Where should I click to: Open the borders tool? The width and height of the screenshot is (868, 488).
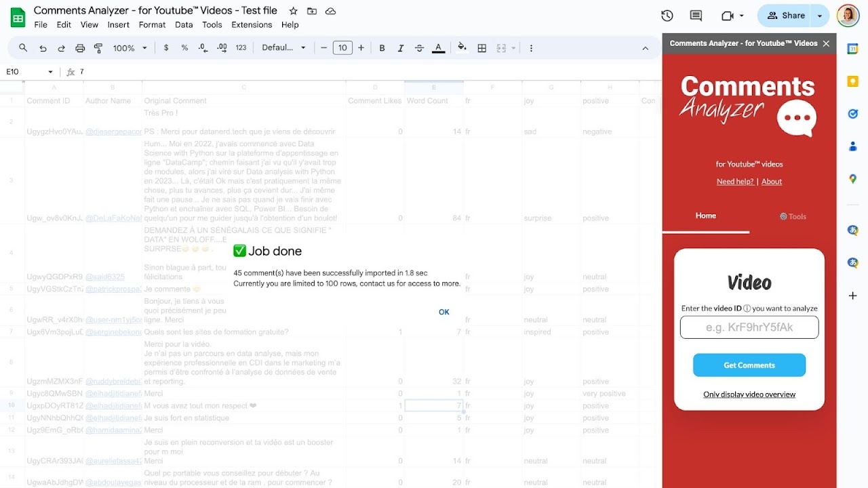pyautogui.click(x=482, y=48)
